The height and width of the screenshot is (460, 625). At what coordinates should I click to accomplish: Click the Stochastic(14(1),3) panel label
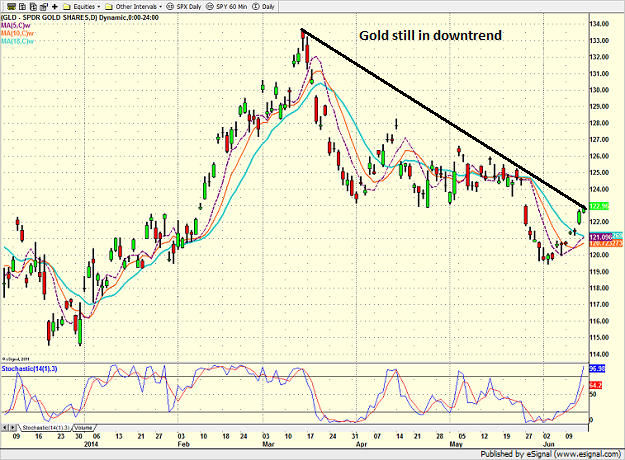[x=29, y=369]
